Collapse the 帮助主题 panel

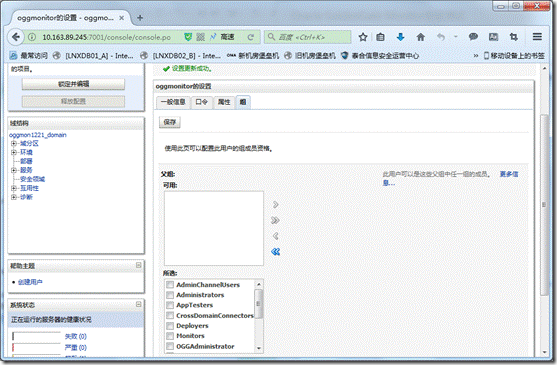coord(139,265)
